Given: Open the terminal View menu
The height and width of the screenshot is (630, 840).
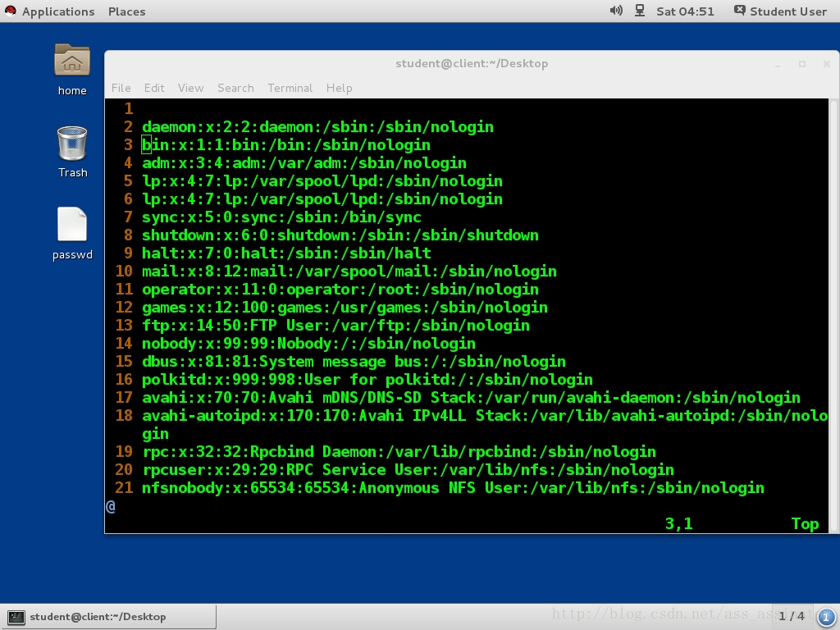Looking at the screenshot, I should pyautogui.click(x=190, y=88).
